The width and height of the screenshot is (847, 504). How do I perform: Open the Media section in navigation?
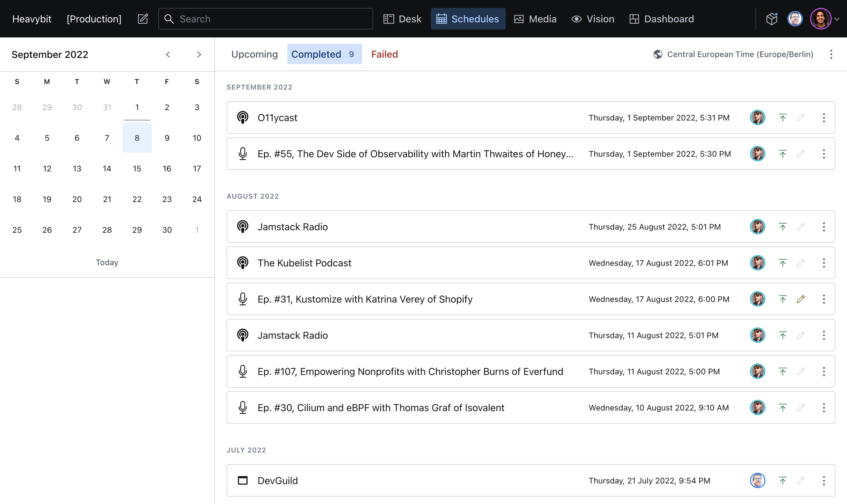click(535, 19)
